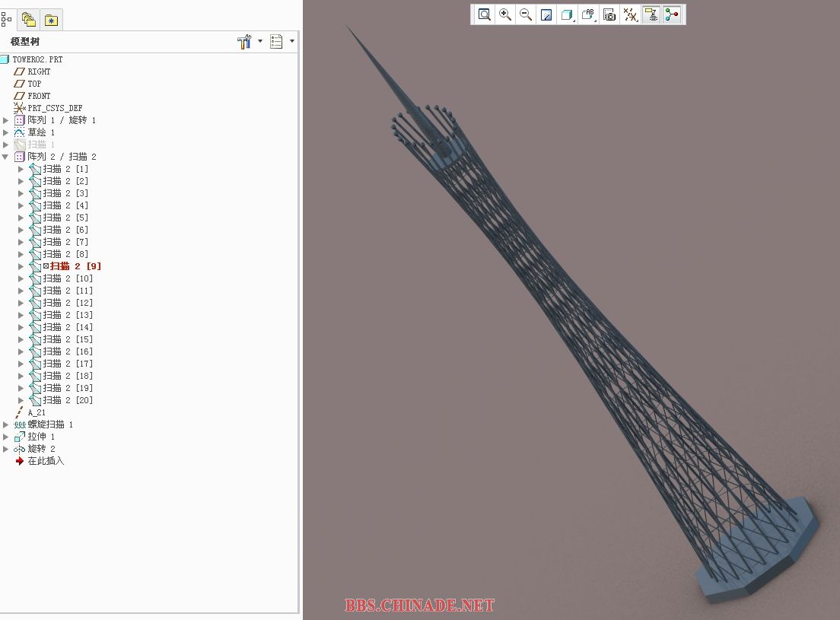Expand 螺旋扫描 1 feature
The image size is (840, 620).
[5, 424]
